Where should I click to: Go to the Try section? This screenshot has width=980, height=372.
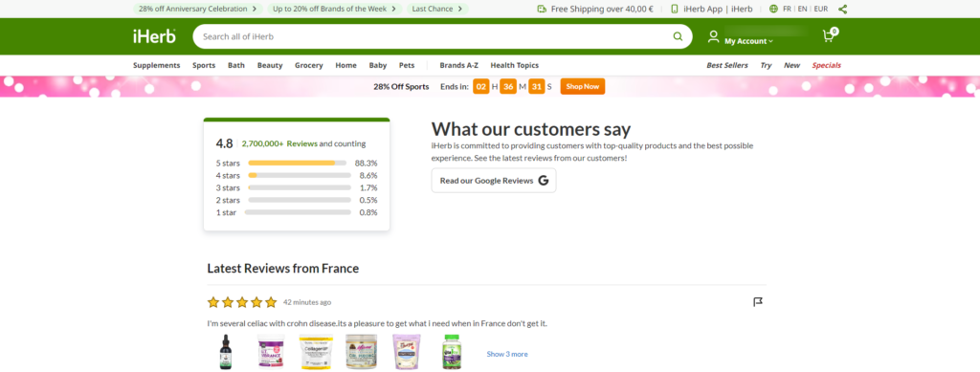(x=766, y=65)
